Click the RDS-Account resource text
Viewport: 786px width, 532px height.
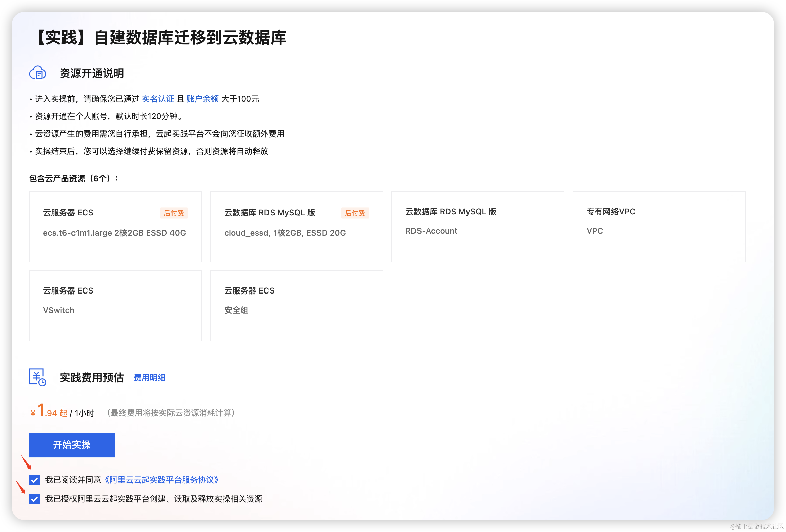(431, 231)
